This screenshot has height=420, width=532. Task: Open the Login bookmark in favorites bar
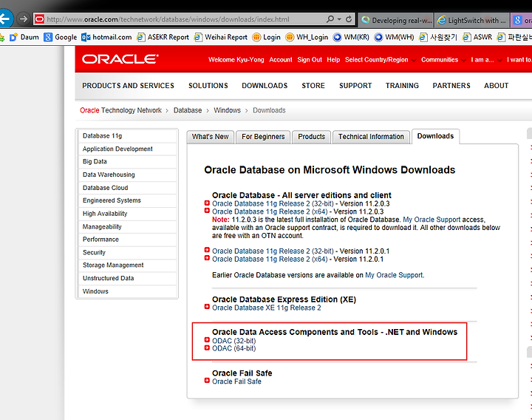point(266,37)
